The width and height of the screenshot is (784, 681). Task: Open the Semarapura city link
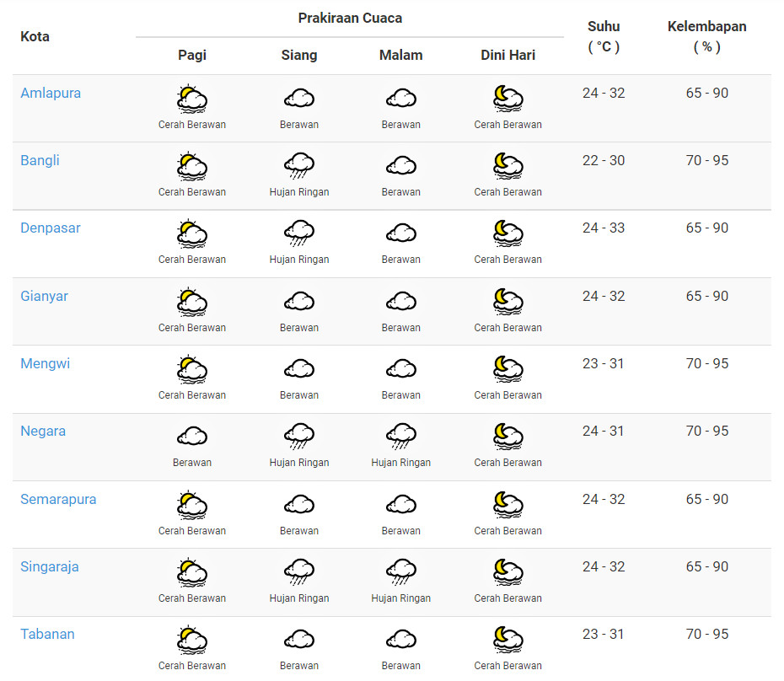[x=58, y=499]
